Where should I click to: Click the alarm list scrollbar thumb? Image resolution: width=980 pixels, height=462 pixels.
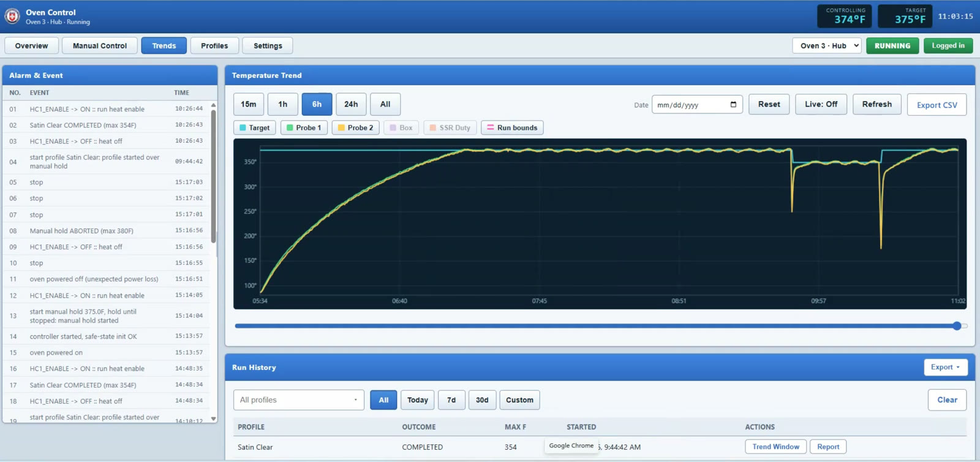coord(213,176)
